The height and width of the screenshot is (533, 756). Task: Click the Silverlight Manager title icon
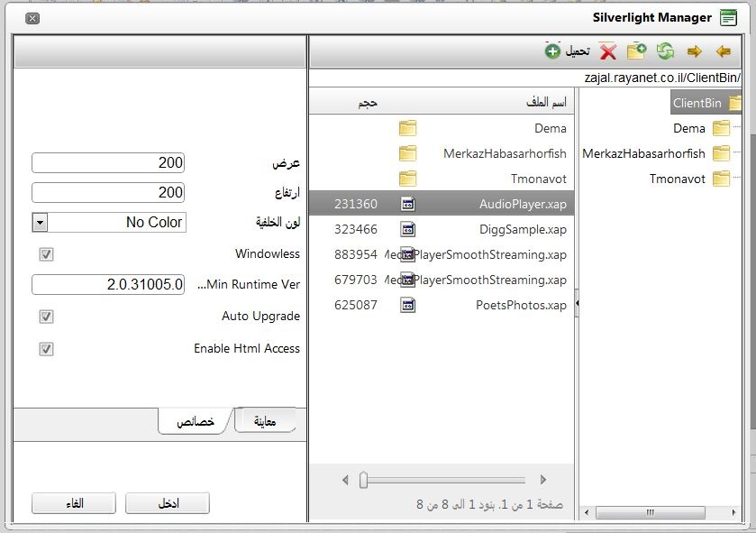(x=729, y=18)
